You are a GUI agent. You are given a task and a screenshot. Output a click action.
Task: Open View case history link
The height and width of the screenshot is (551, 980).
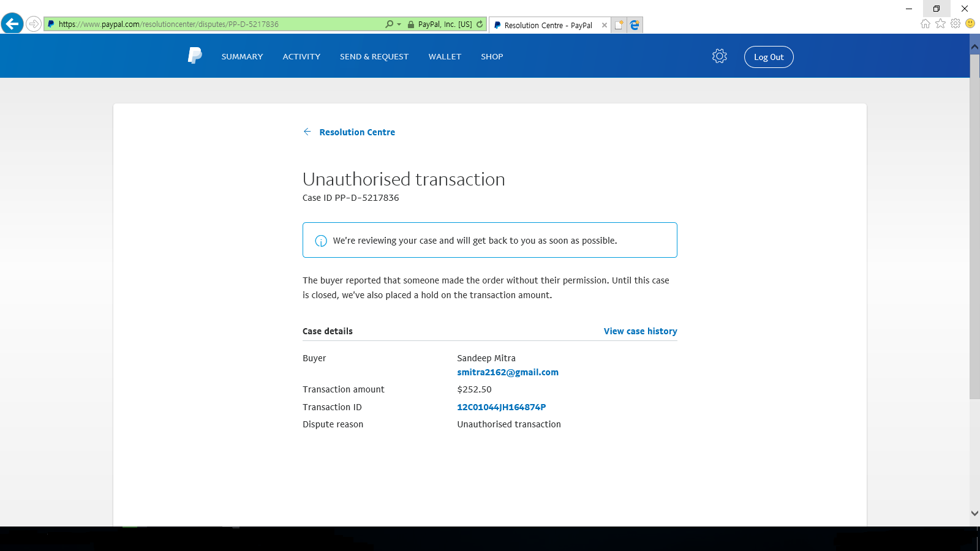tap(640, 331)
